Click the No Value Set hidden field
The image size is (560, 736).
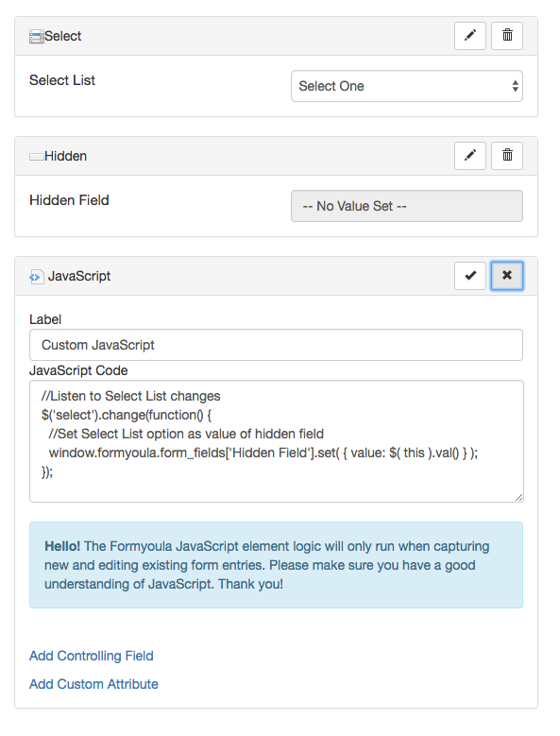pos(407,206)
